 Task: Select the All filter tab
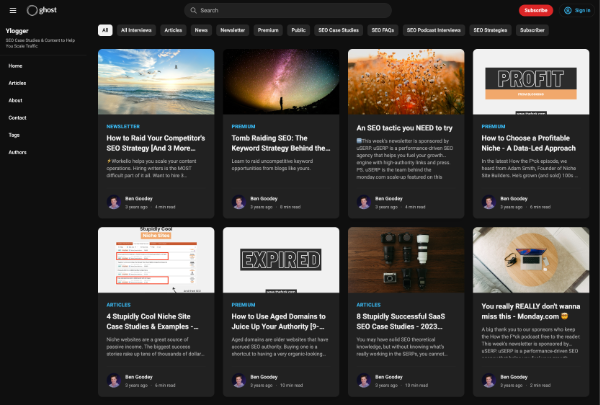coord(105,30)
